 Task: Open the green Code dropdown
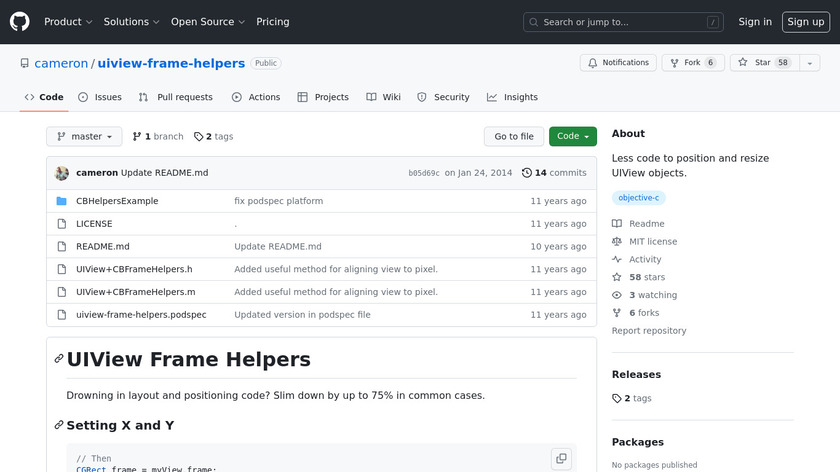(573, 136)
